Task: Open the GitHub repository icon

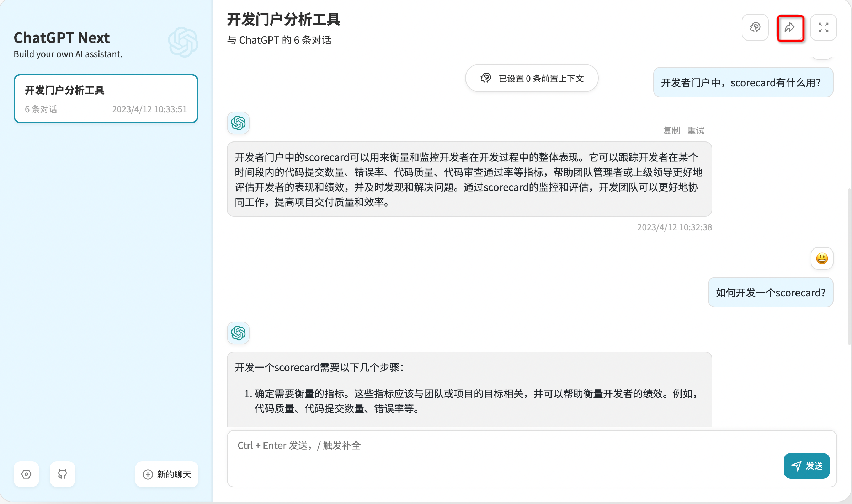Action: pos(63,474)
